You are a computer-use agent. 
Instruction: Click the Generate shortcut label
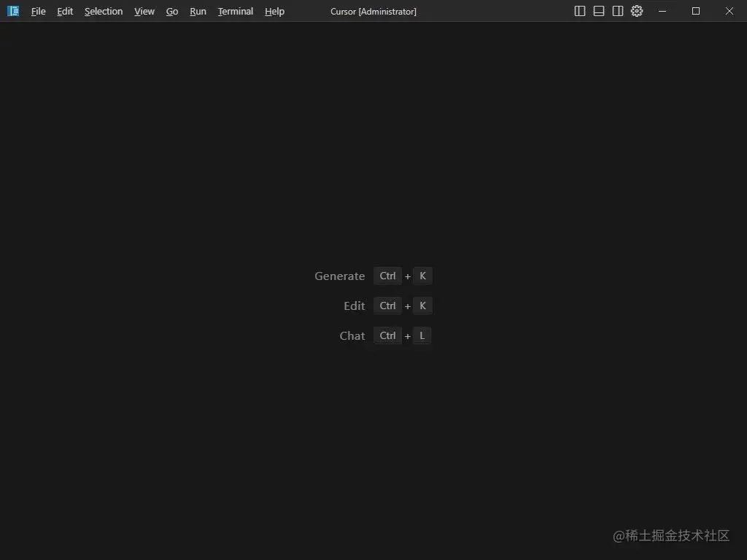coord(339,276)
